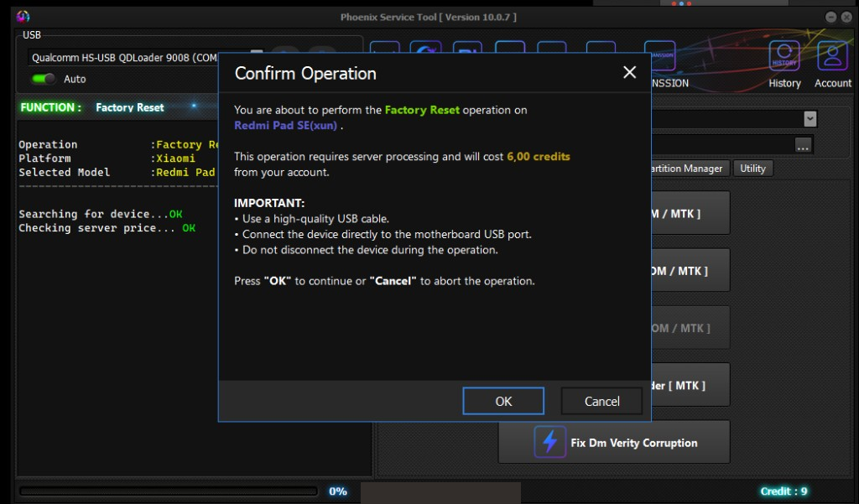
Task: Click the "..." browse button
Action: click(x=803, y=145)
